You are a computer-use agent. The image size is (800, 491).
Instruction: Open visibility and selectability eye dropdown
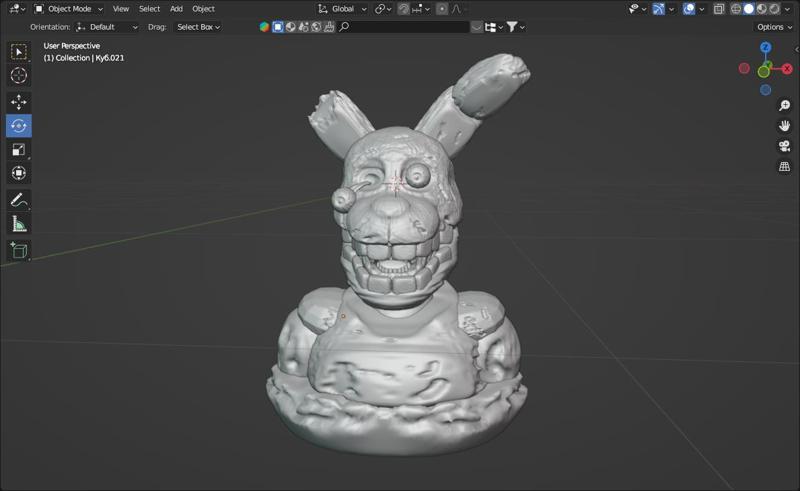click(x=638, y=9)
